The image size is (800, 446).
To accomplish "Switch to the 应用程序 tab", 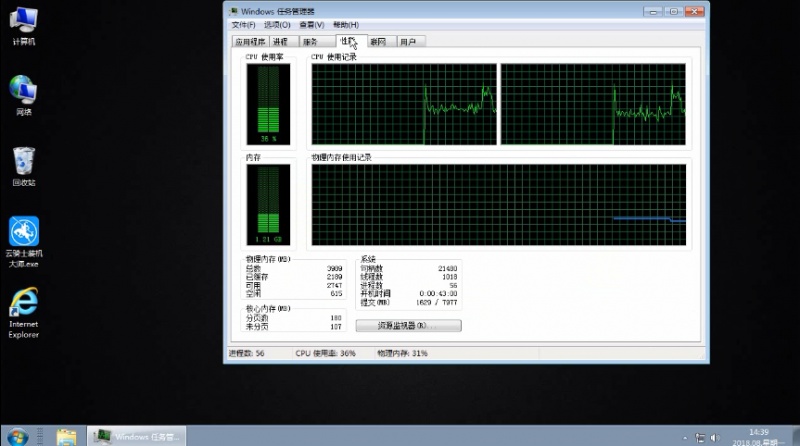I will point(251,42).
